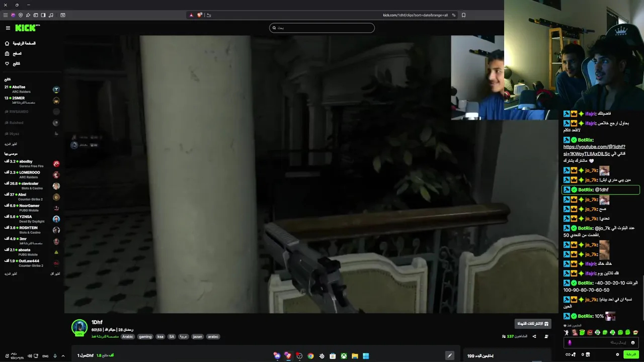The image size is (644, 362).
Task: Open the Discord icon on the taskbar
Action: (277, 356)
